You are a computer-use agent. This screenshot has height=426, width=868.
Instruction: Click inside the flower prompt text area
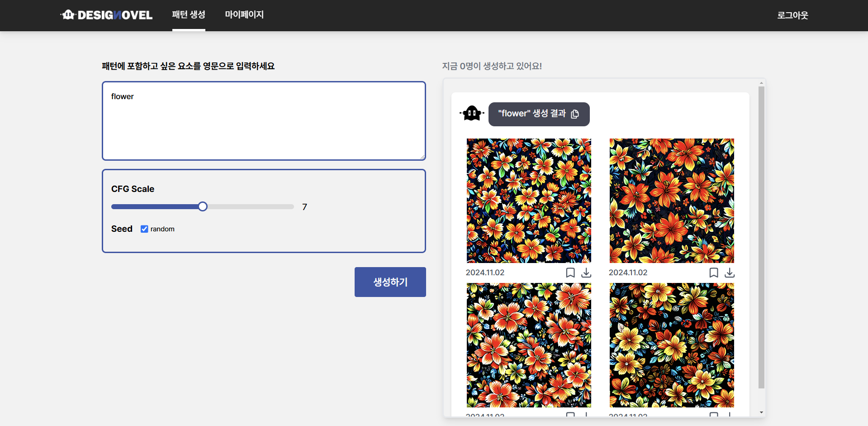pyautogui.click(x=264, y=120)
